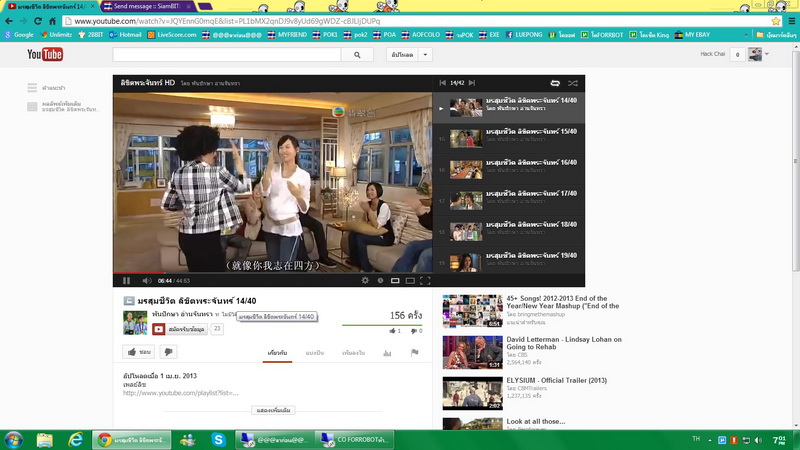Viewport: 800px width, 450px height.
Task: Bookmark this page with star icon
Action: [x=776, y=21]
